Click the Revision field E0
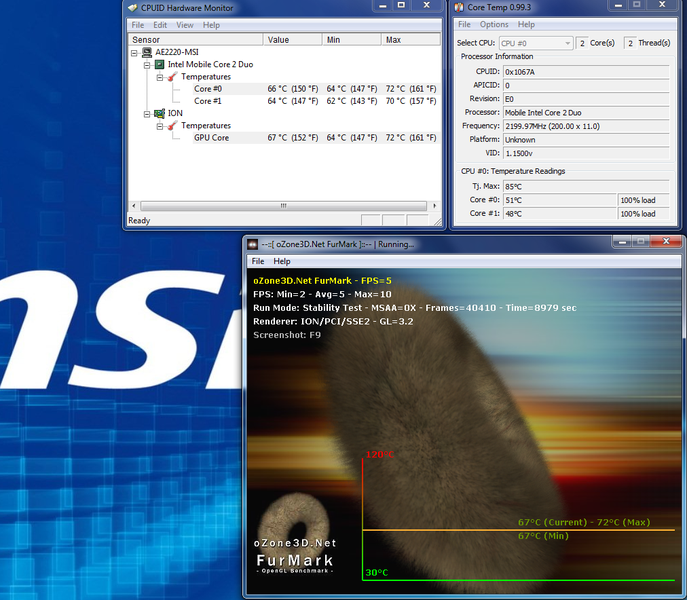Viewport: 687px width, 600px height. point(586,99)
